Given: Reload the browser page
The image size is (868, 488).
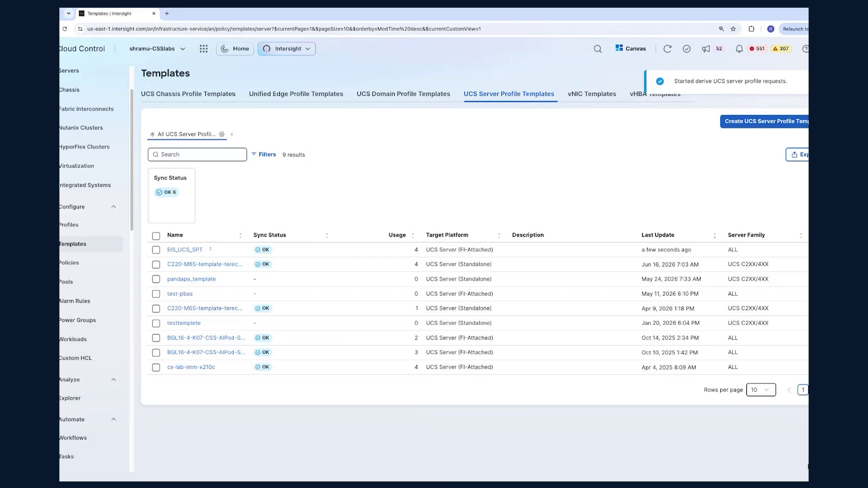Looking at the screenshot, I should pos(65,29).
